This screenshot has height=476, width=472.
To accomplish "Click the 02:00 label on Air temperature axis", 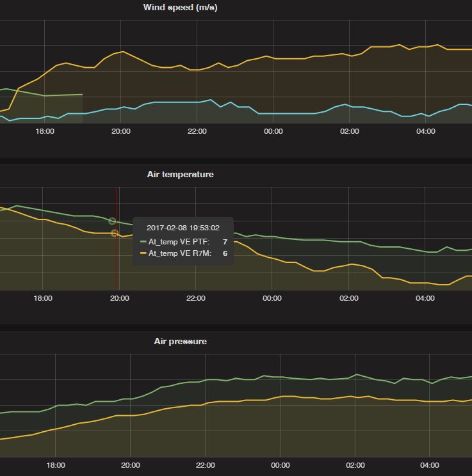I will [x=348, y=298].
